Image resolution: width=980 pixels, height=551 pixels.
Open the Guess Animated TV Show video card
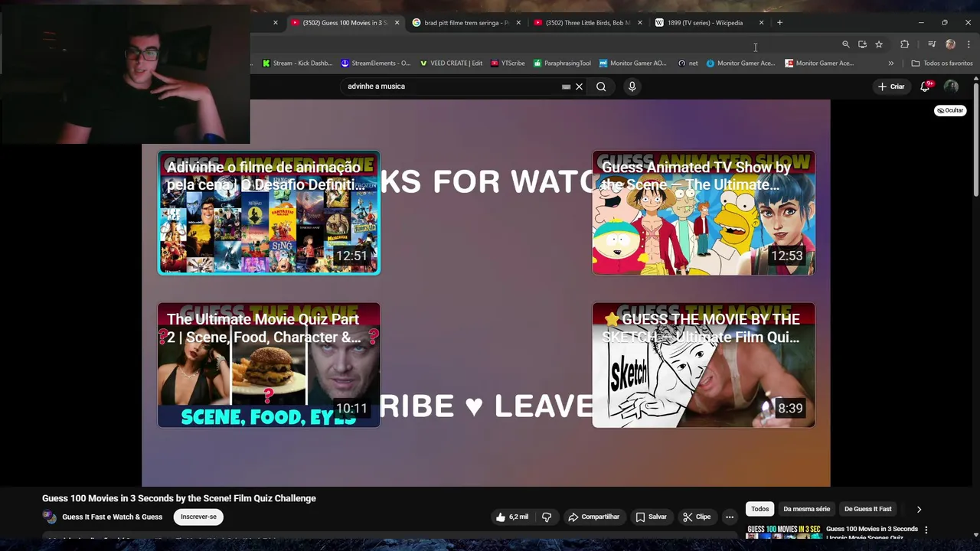704,213
